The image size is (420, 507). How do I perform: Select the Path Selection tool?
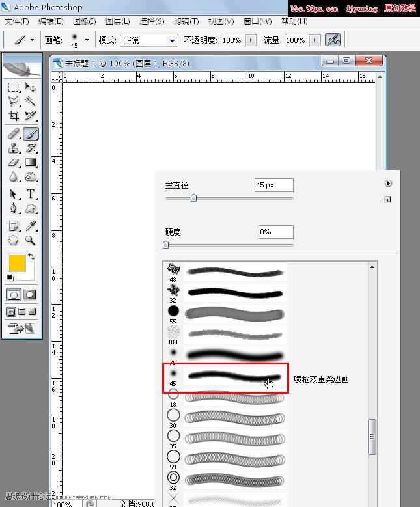(14, 194)
